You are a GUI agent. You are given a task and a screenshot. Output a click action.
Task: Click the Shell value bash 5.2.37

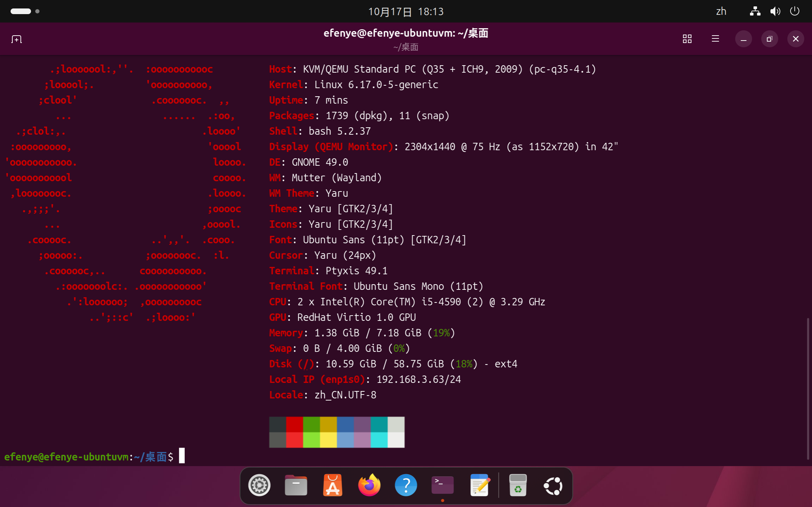coord(340,131)
